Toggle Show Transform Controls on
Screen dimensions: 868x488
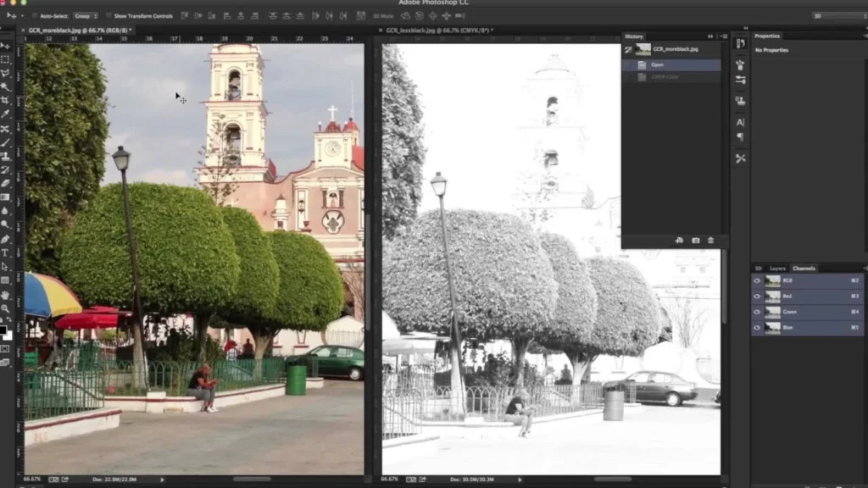pos(110,15)
